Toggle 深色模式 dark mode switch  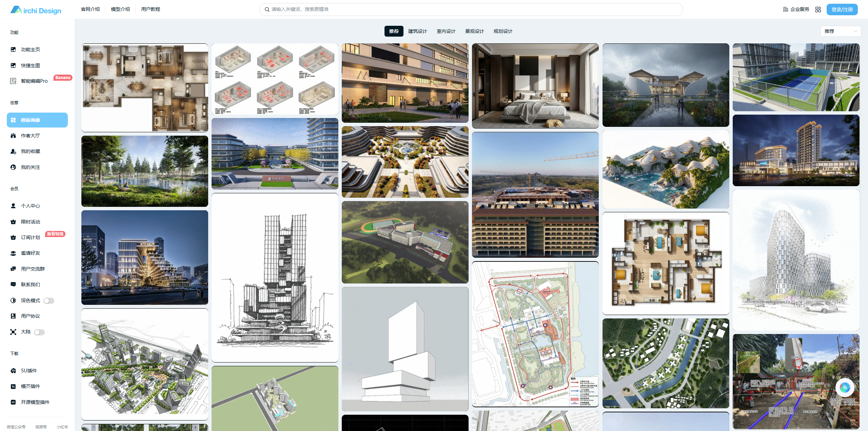click(48, 301)
